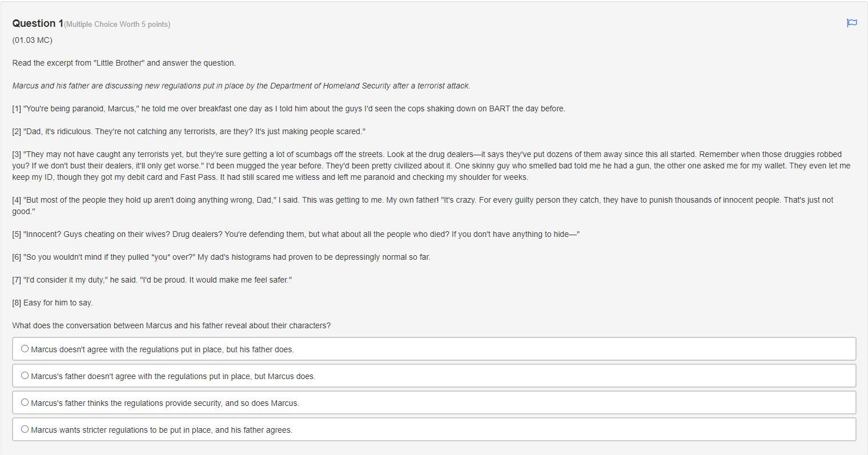Click paragraph [3] about scumbags off the streets
868x455 pixels.
431,166
